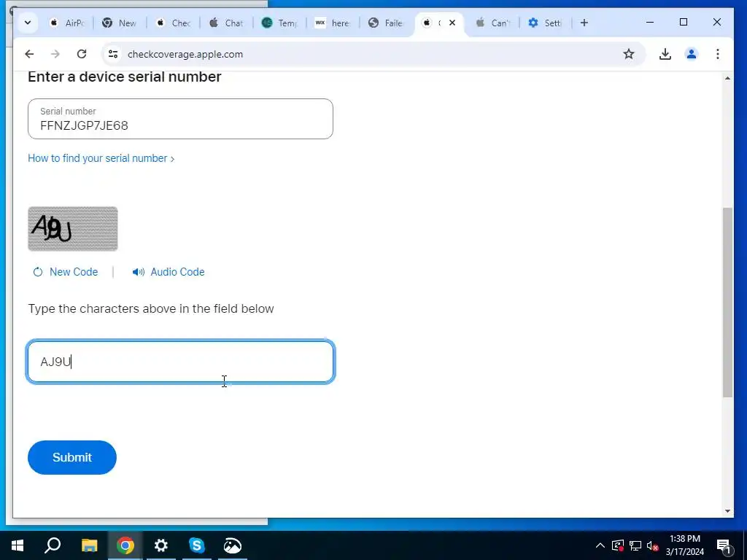Screen dimensions: 747x560
Task: Open site information icon in address bar
Action: (x=113, y=54)
